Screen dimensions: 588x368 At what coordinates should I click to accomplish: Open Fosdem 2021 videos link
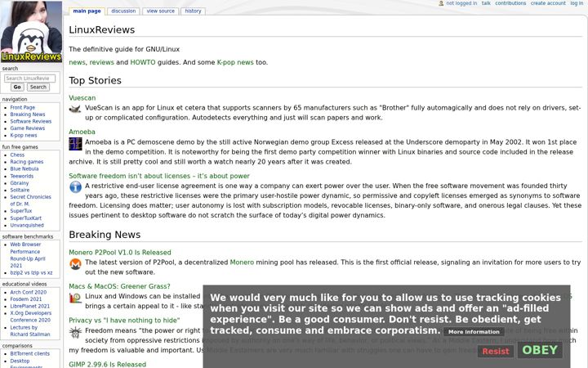click(26, 299)
